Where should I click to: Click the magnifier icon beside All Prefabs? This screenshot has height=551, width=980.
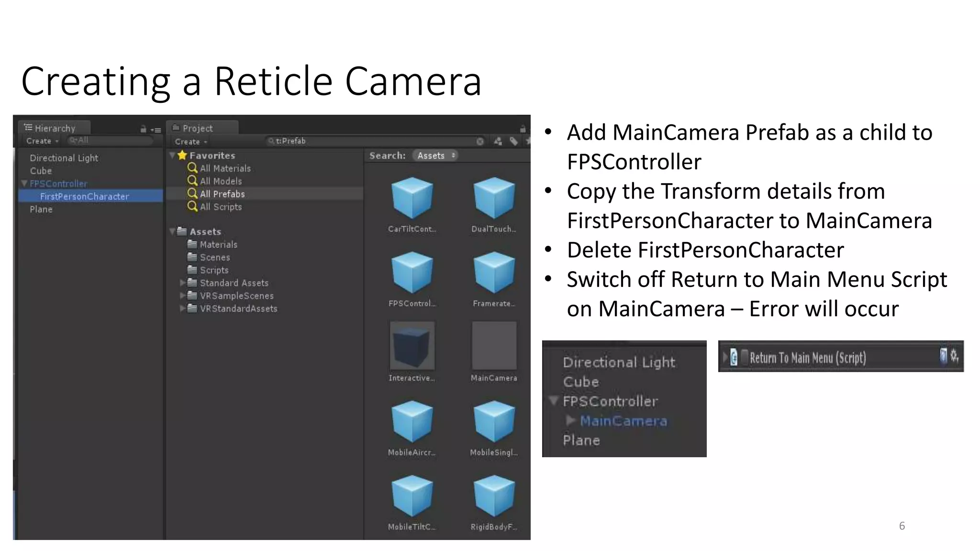coord(192,193)
